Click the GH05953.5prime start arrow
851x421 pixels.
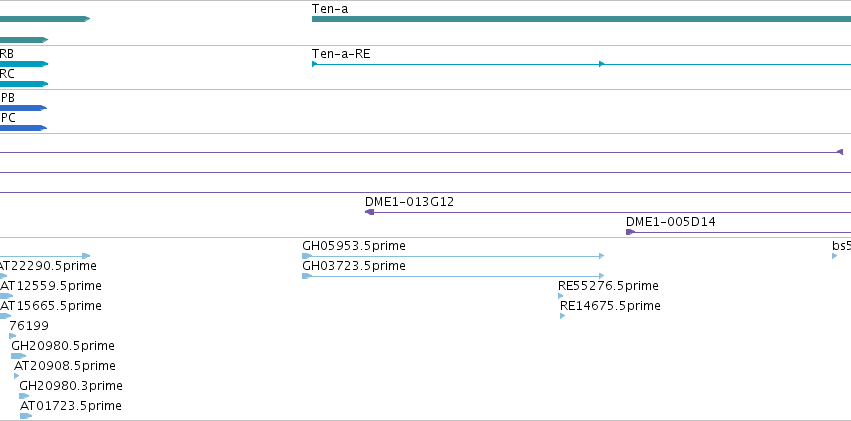(x=307, y=256)
